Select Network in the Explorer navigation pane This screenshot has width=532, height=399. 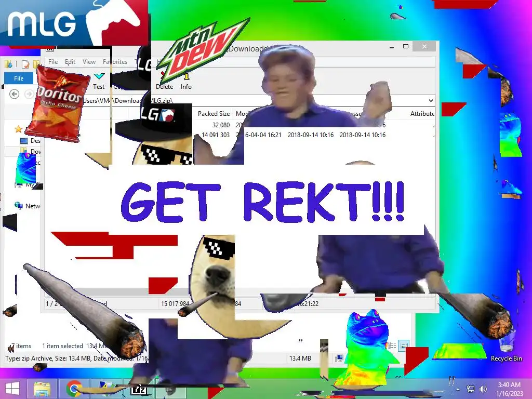28,206
